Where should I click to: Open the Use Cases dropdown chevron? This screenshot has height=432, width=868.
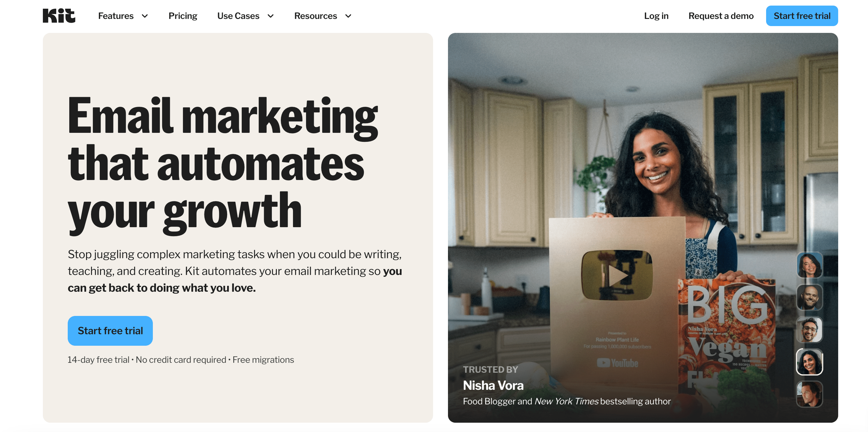[x=271, y=16]
